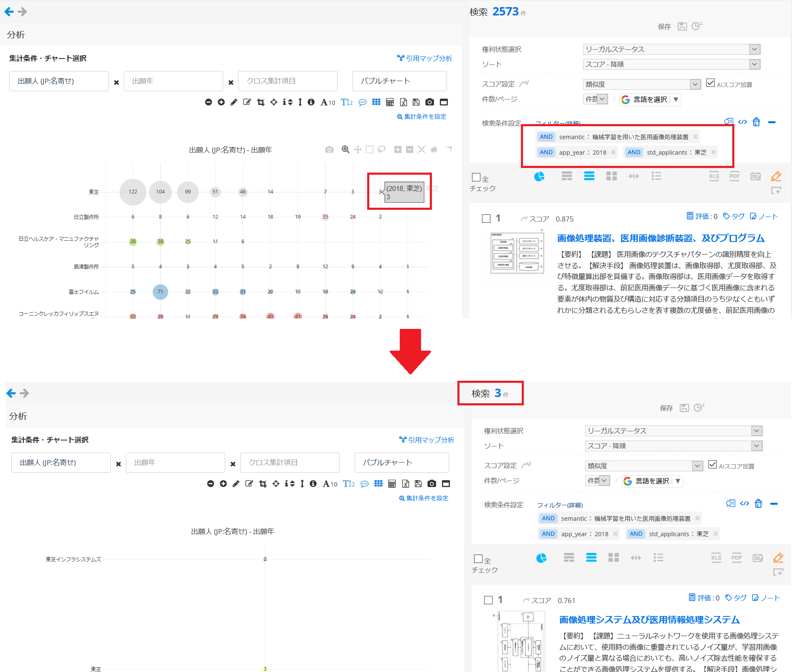The image size is (792, 672).
Task: Click pie chart icon in lower screenshot results
Action: pos(541,558)
